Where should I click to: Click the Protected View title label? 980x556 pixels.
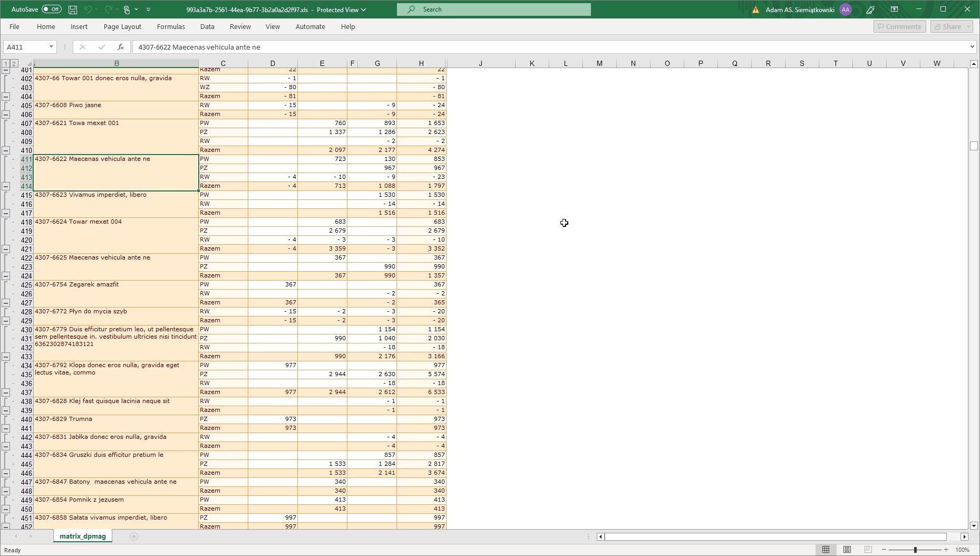tap(341, 9)
